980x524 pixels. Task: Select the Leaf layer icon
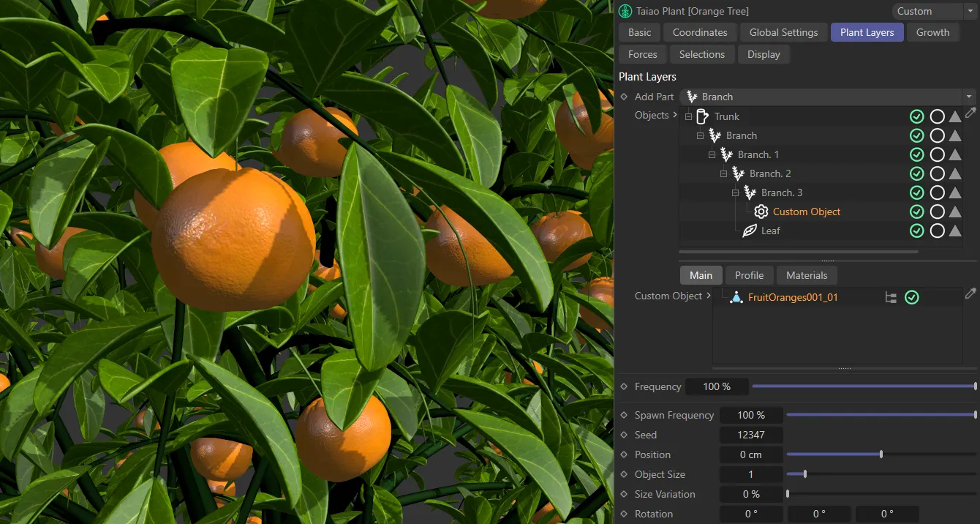(x=750, y=231)
